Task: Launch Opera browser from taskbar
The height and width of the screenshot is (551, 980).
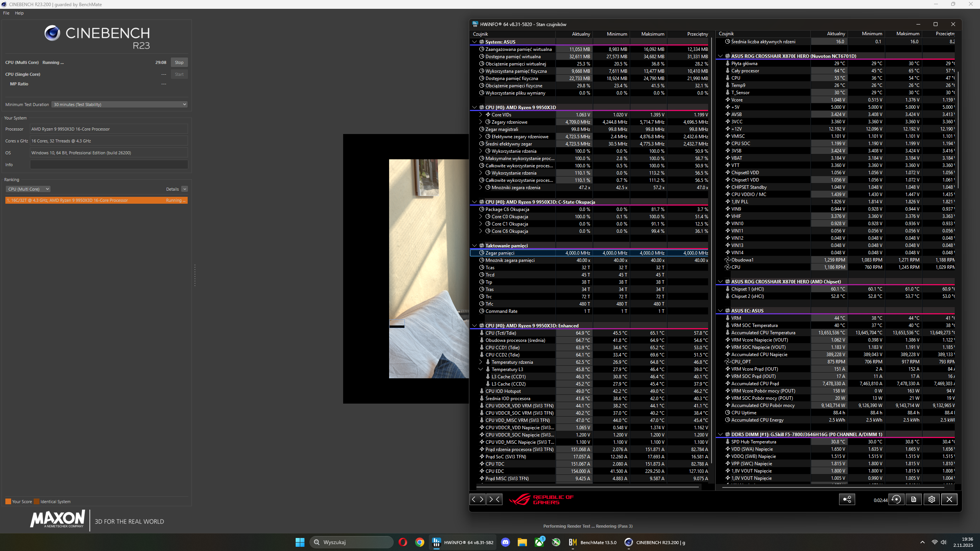Action: 402,542
